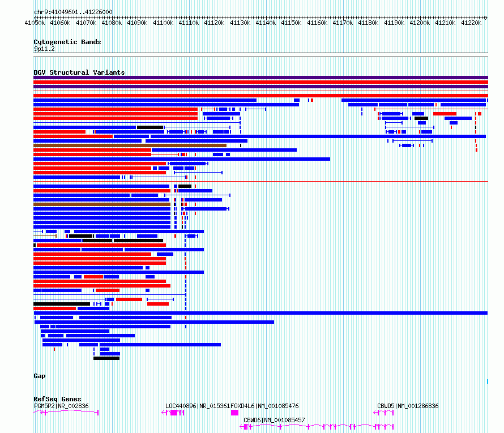Click the small blue mark in Gap track
The height and width of the screenshot is (433, 504).
(x=488, y=381)
